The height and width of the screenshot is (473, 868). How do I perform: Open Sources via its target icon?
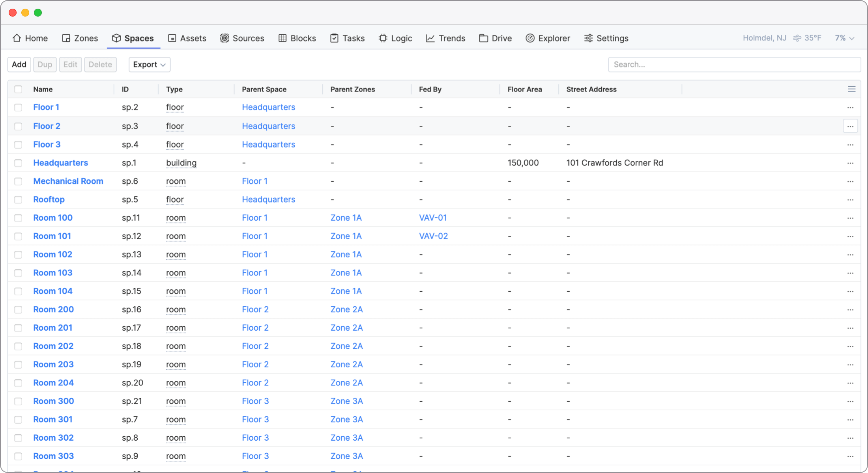pyautogui.click(x=224, y=38)
